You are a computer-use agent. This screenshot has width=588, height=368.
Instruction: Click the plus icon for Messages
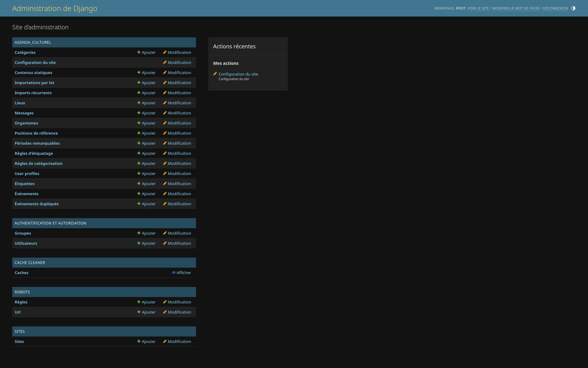(x=139, y=113)
